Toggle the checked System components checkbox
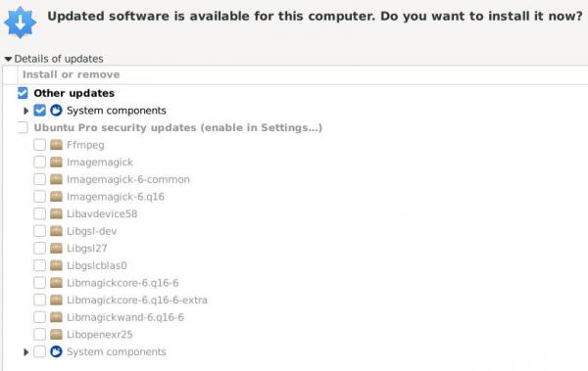This screenshot has height=371, width=588. pos(39,111)
